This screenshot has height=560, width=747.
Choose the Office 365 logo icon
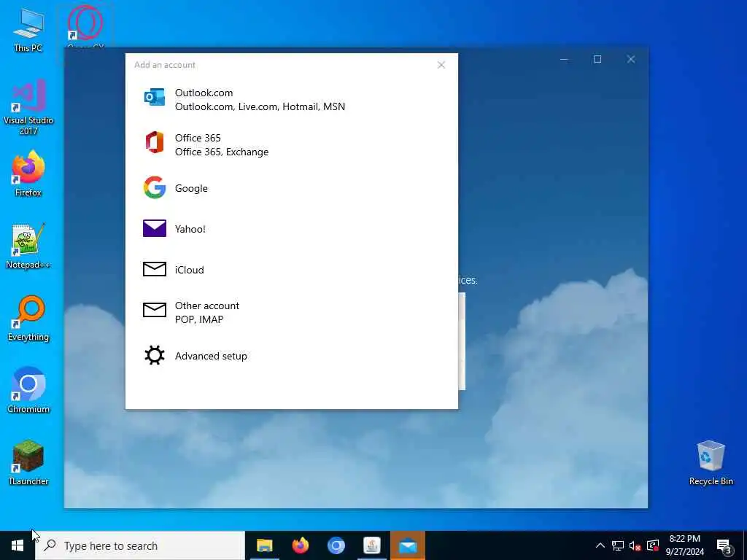[155, 142]
